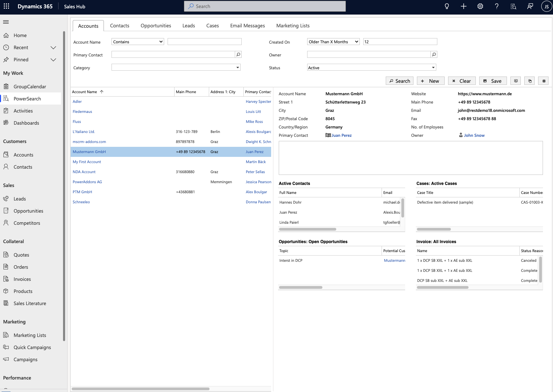Viewport: 553px width, 392px height.
Task: Click the Cases list horizontal scrollbar
Action: [x=434, y=229]
